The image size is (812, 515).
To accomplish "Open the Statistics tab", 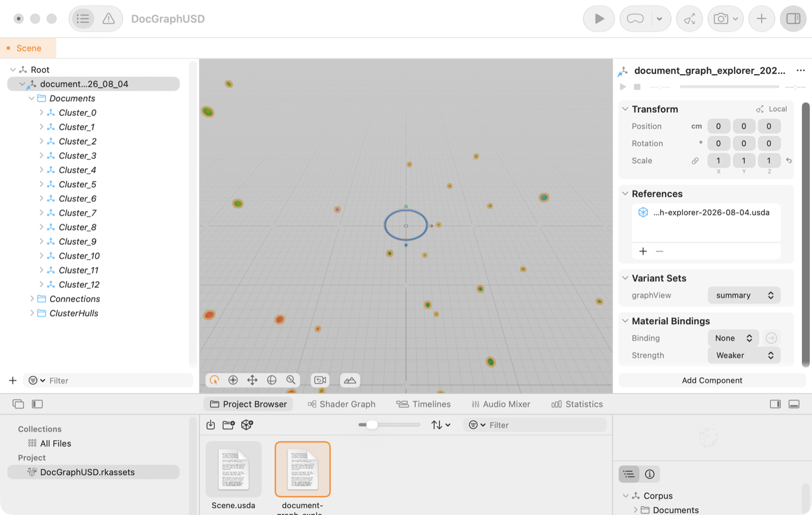I will tap(577, 404).
